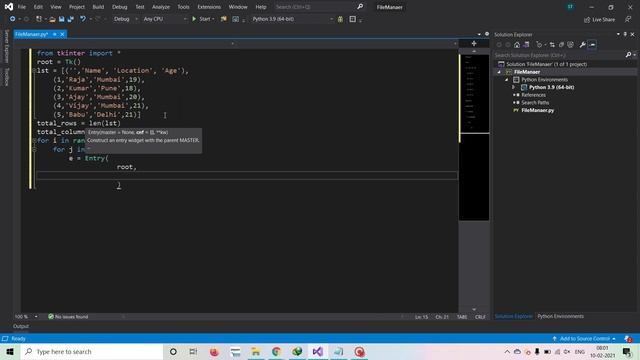The height and width of the screenshot is (360, 640).
Task: Open Solution Explorer search options dropdown
Action: point(635,55)
